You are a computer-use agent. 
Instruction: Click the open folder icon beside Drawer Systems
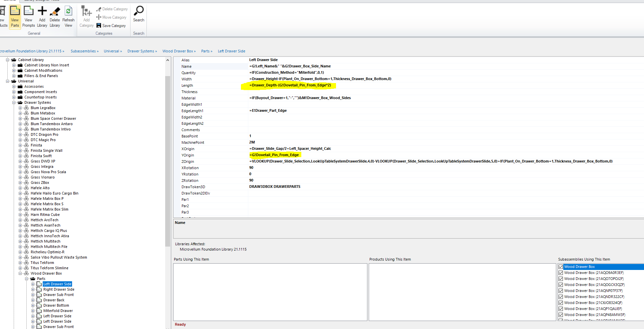pos(20,103)
